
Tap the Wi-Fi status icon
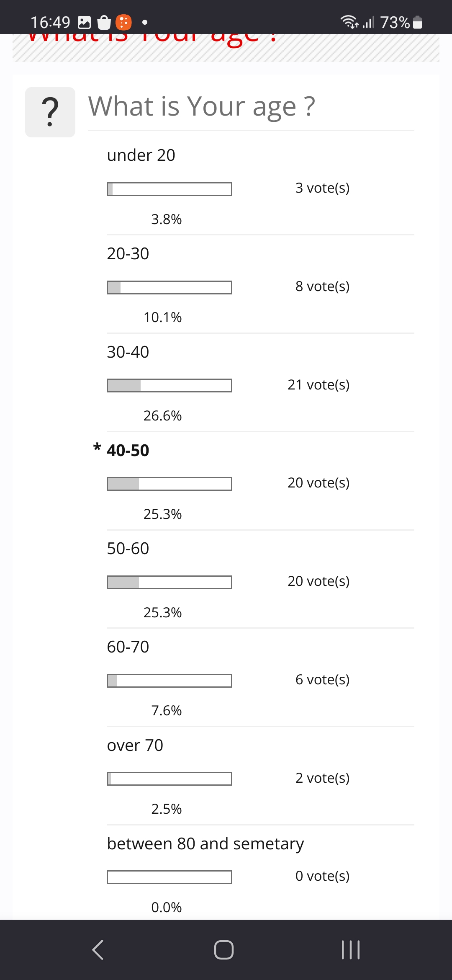pos(349,22)
